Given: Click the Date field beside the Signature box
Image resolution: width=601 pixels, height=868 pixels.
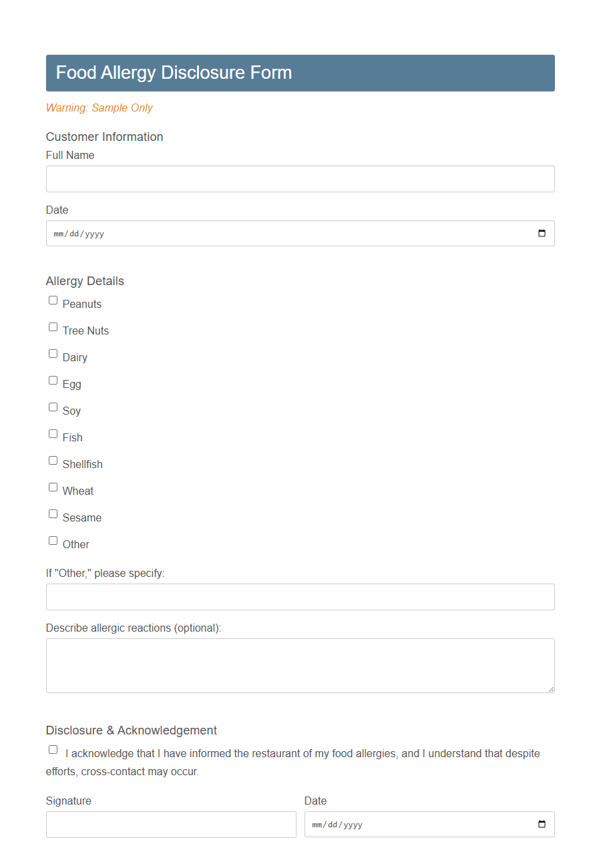Looking at the screenshot, I should (414, 824).
